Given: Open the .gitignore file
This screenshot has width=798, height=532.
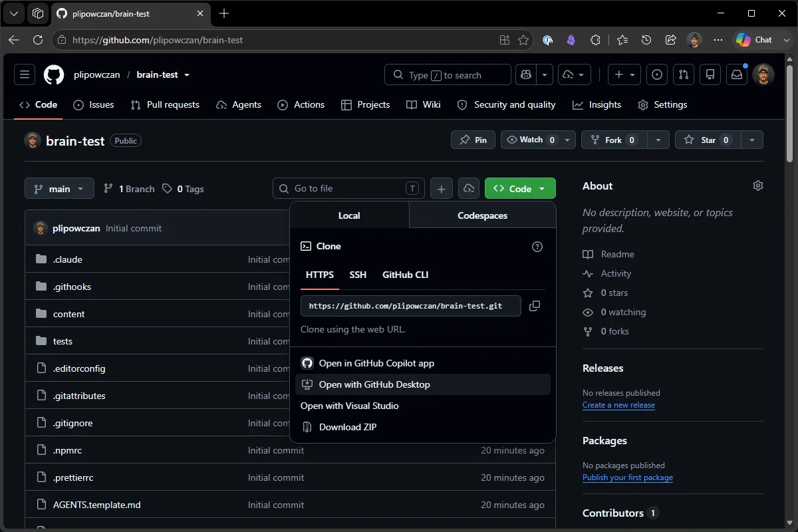Looking at the screenshot, I should click(x=73, y=423).
